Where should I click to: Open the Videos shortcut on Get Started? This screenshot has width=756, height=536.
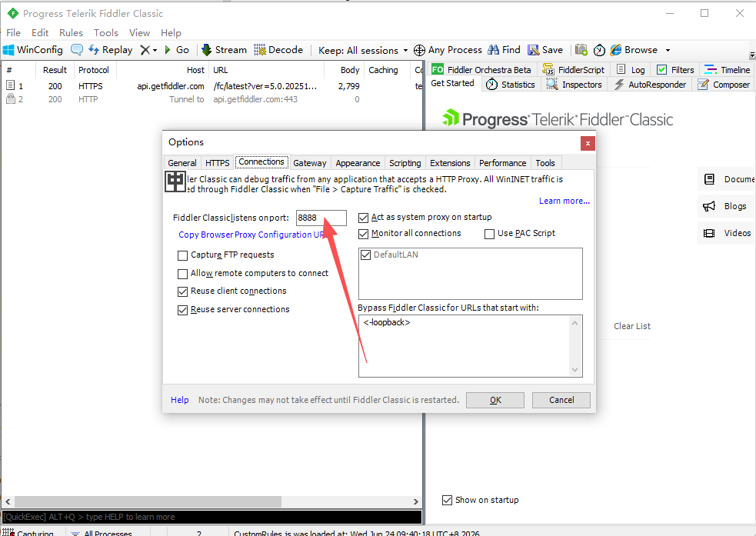pyautogui.click(x=727, y=233)
